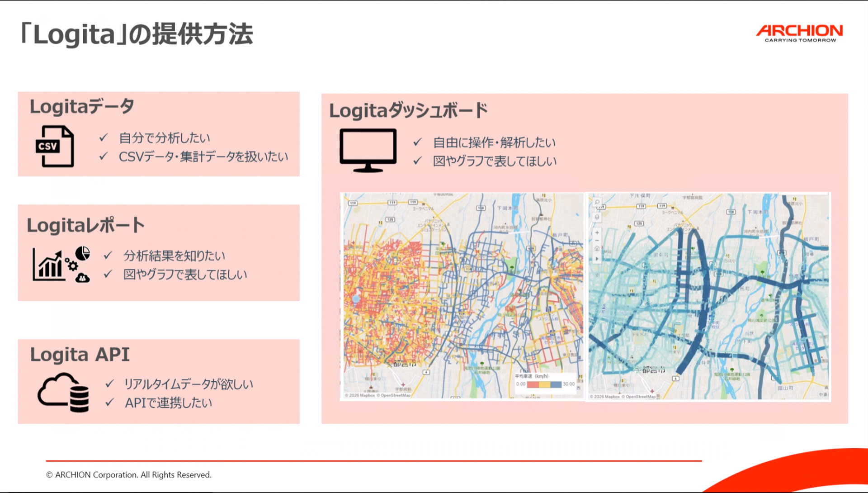Select the Logitaデータ heading
Image resolution: width=868 pixels, height=493 pixels.
tap(82, 107)
